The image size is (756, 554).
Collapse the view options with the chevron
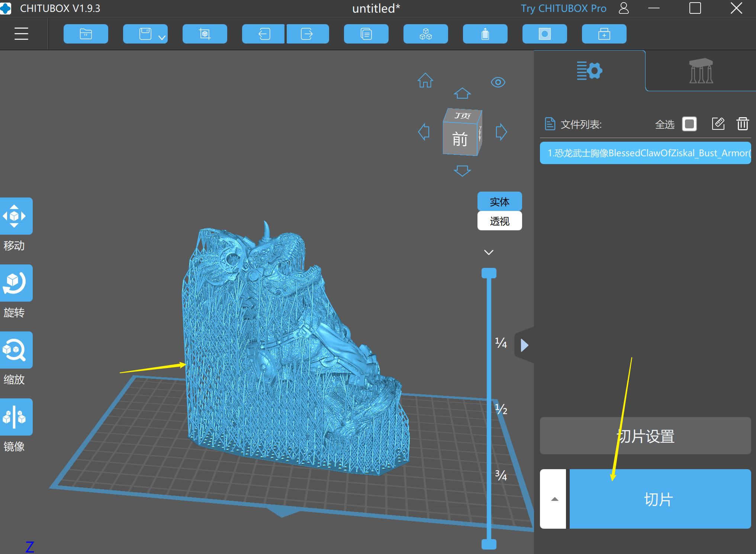489,252
